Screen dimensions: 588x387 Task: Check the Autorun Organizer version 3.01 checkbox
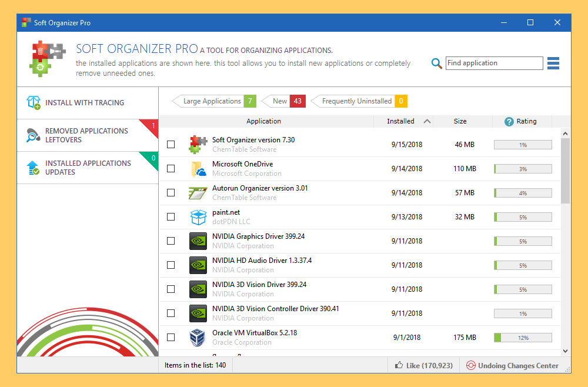[x=171, y=192]
